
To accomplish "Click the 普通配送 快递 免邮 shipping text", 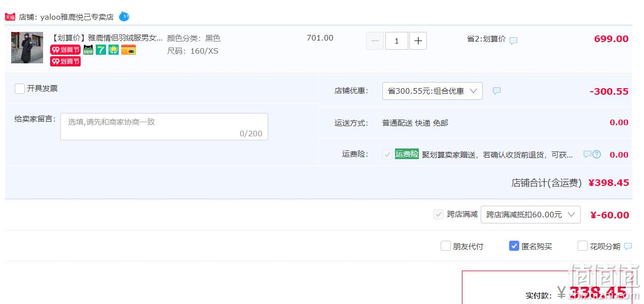I will tap(415, 123).
